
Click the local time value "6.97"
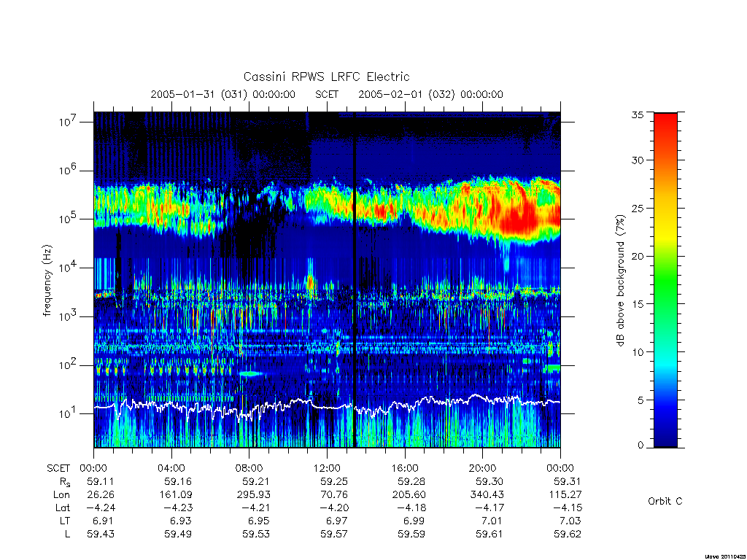(x=337, y=521)
